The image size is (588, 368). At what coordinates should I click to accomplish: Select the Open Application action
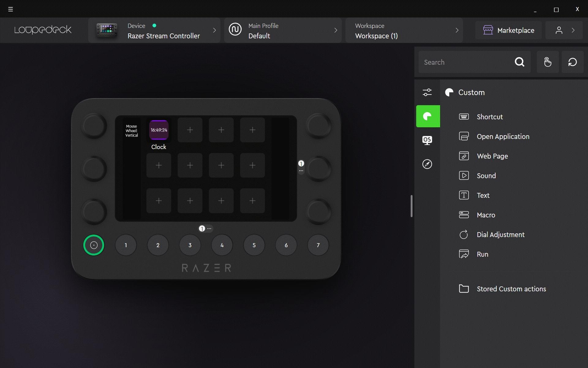click(x=503, y=136)
